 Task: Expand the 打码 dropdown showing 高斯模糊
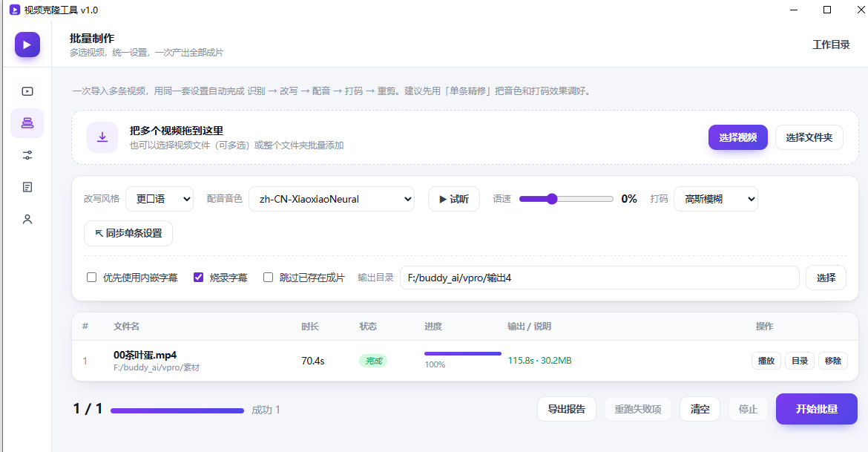coord(716,199)
